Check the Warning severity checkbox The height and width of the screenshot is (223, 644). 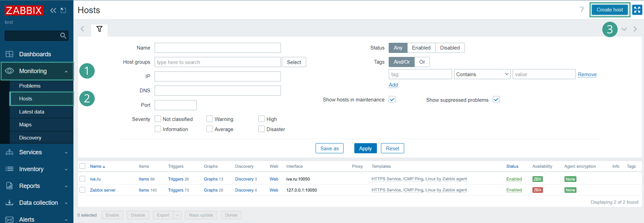210,119
